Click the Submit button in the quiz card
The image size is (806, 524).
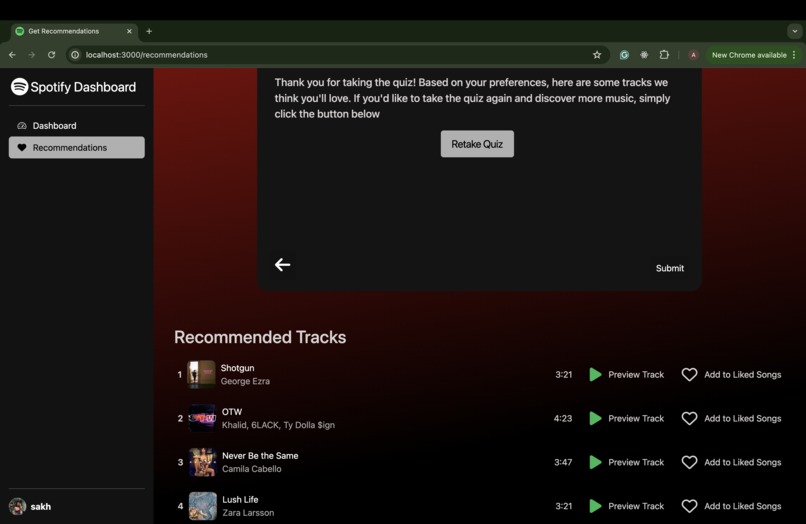coord(670,268)
